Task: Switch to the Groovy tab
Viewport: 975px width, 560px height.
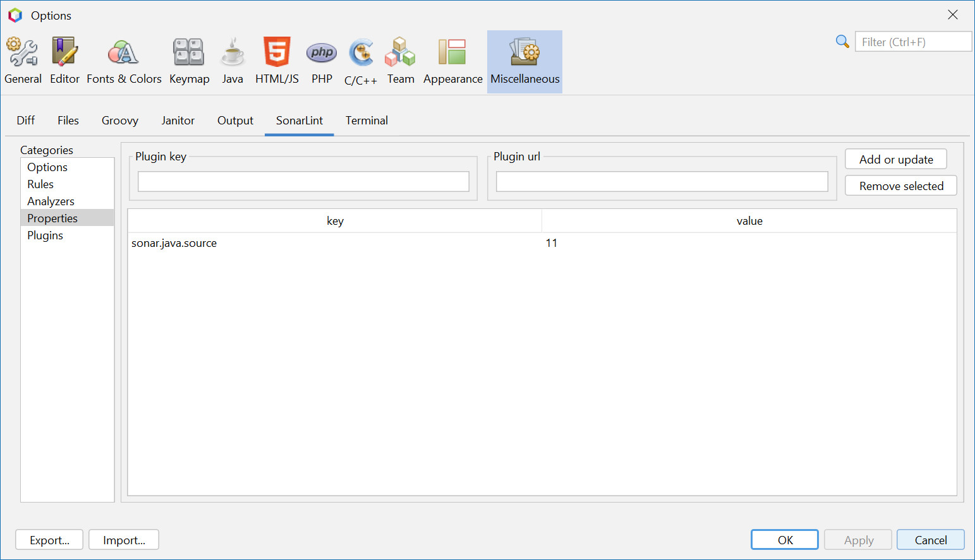Action: click(x=119, y=121)
